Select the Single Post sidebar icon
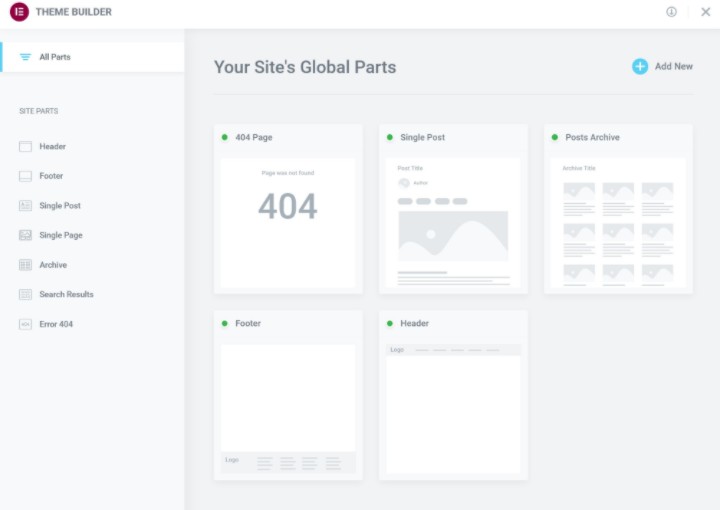The width and height of the screenshot is (720, 510). (25, 206)
